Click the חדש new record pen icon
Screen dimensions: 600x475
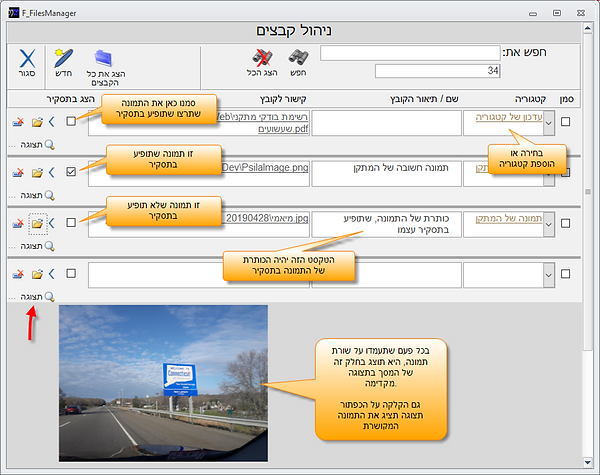tap(64, 58)
